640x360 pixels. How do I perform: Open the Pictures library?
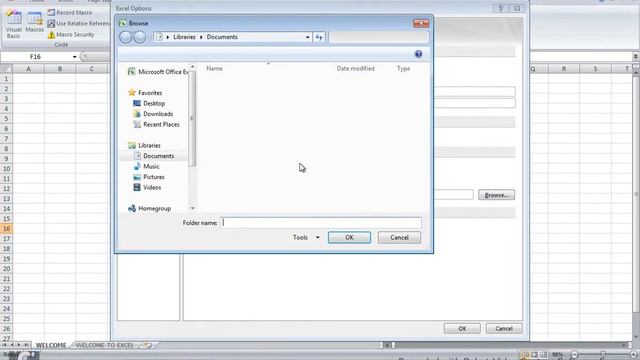coord(149,177)
